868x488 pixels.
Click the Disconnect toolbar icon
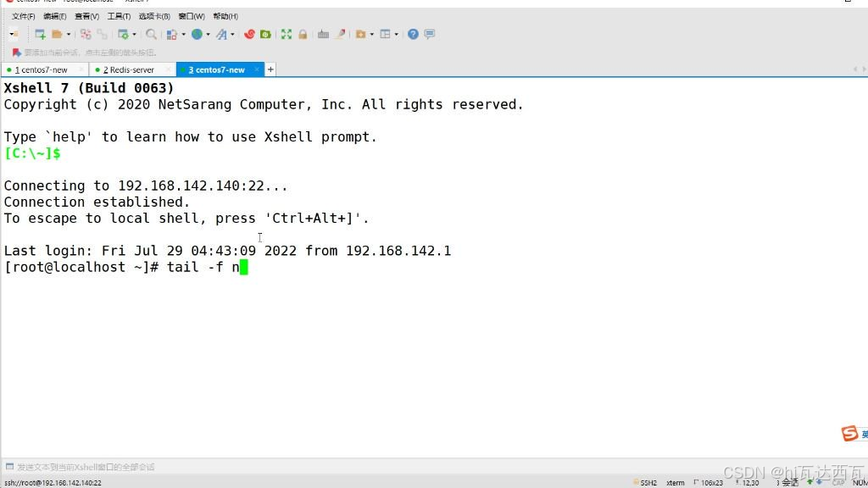(x=102, y=34)
